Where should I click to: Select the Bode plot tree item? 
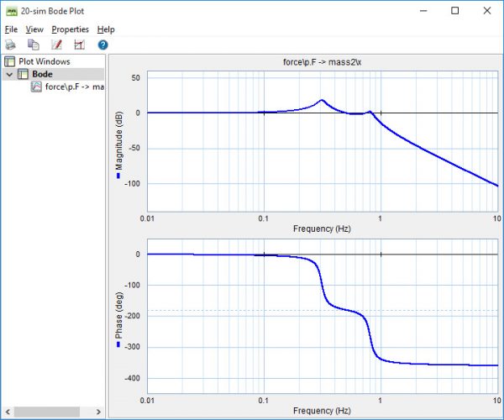42,74
